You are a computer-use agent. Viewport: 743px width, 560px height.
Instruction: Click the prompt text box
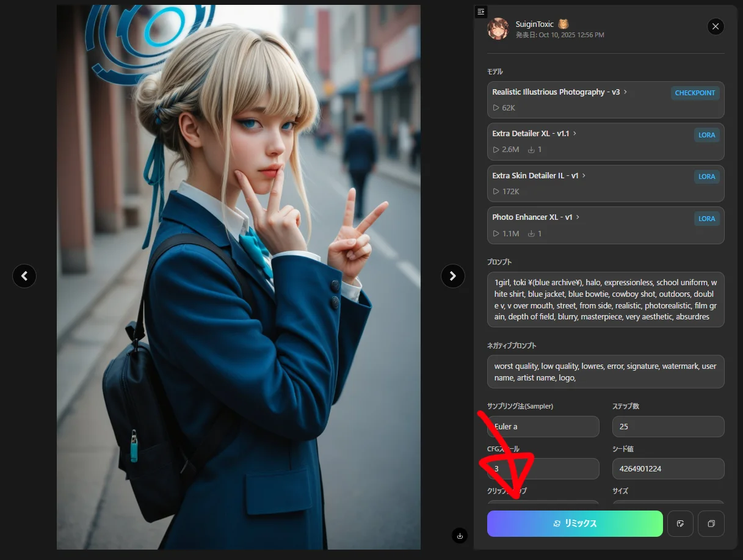(x=605, y=299)
